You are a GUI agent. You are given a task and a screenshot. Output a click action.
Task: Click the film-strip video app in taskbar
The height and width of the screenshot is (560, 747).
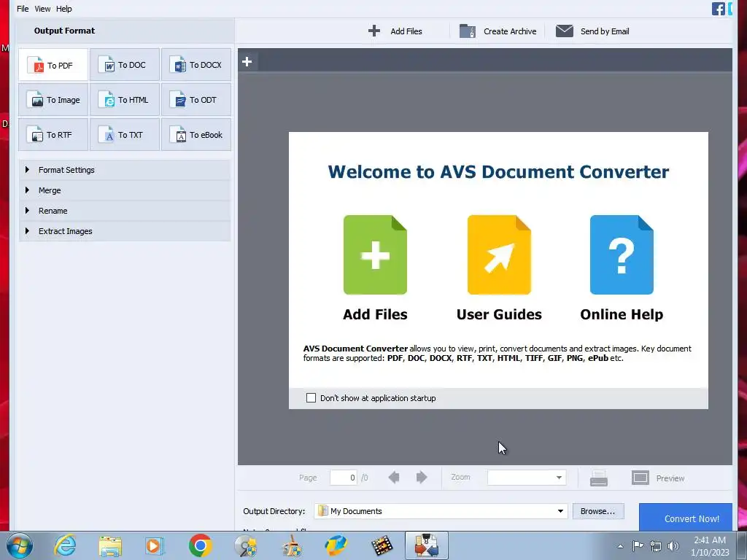point(382,545)
